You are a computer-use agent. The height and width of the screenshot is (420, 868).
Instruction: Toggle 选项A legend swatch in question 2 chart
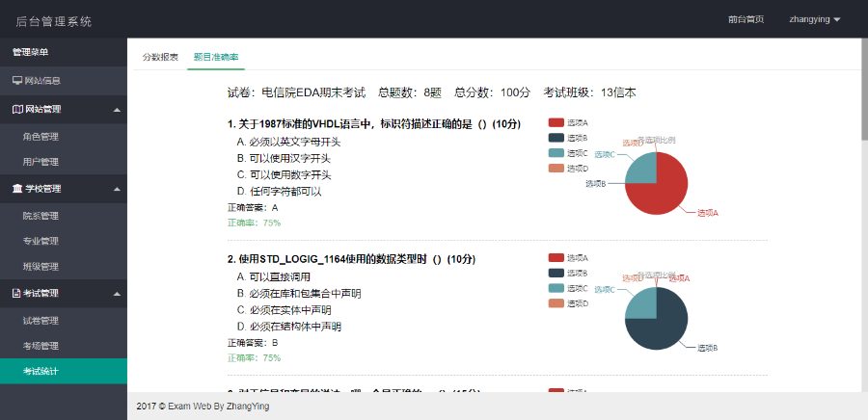[x=556, y=257]
